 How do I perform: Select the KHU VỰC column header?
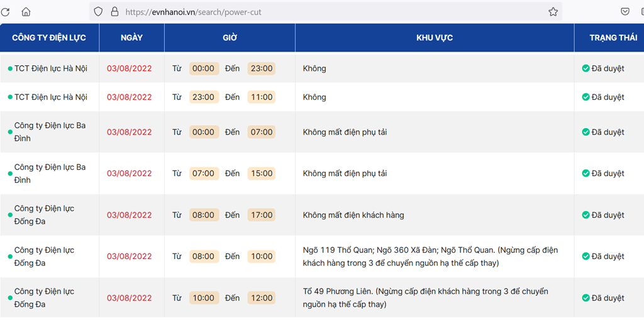pos(435,38)
